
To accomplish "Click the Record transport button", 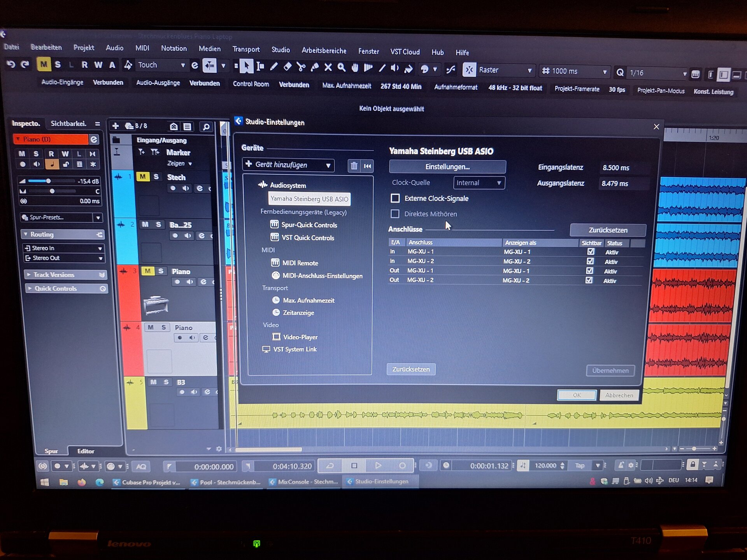I will tap(402, 465).
